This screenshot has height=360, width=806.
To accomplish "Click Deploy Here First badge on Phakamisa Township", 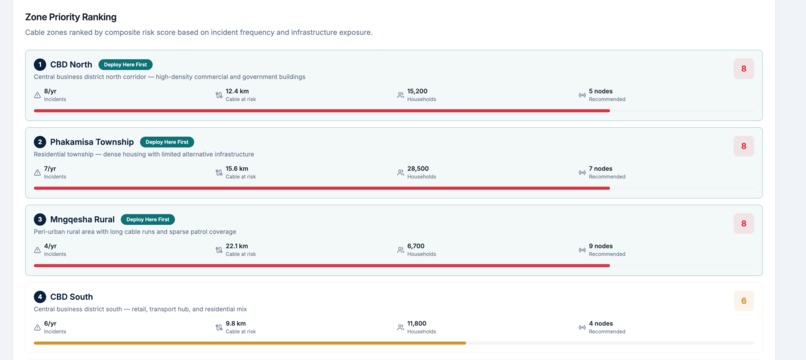I will click(x=167, y=142).
